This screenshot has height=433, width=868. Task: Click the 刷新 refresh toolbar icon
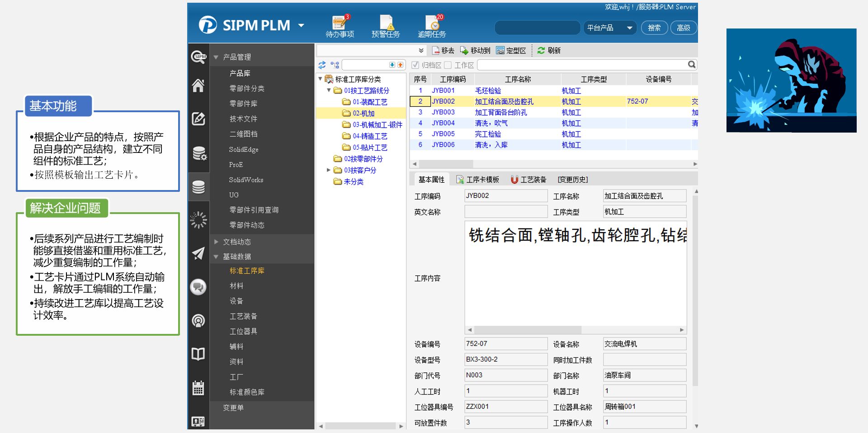(541, 51)
